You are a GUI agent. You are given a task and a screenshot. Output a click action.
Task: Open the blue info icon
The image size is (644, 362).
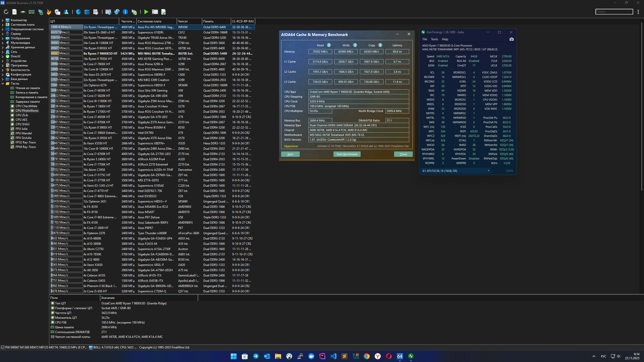click(x=125, y=12)
